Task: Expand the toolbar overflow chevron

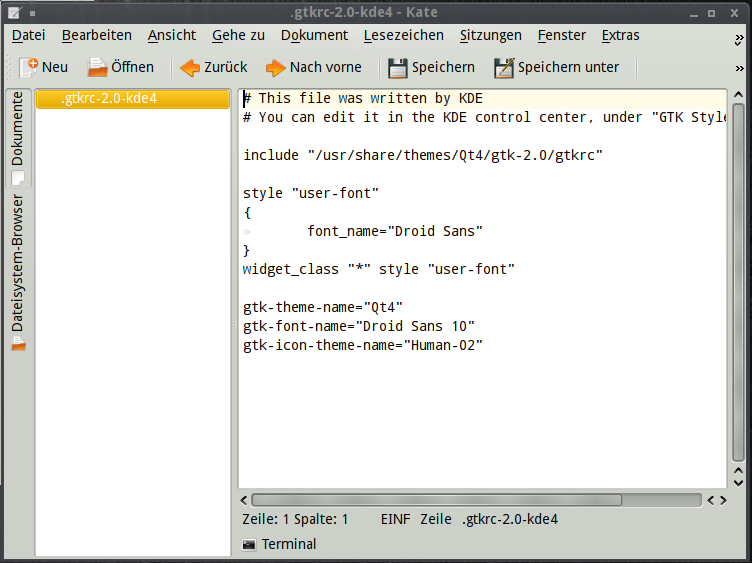Action: 740,69
